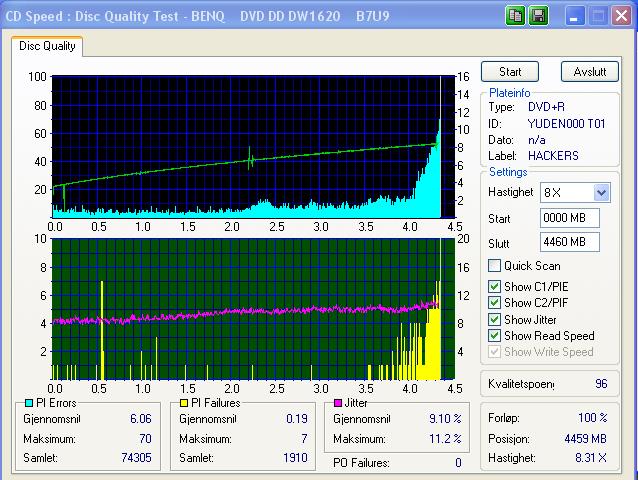Click the Start position field 0000 MB
Image resolution: width=638 pixels, height=480 pixels.
pyautogui.click(x=569, y=218)
